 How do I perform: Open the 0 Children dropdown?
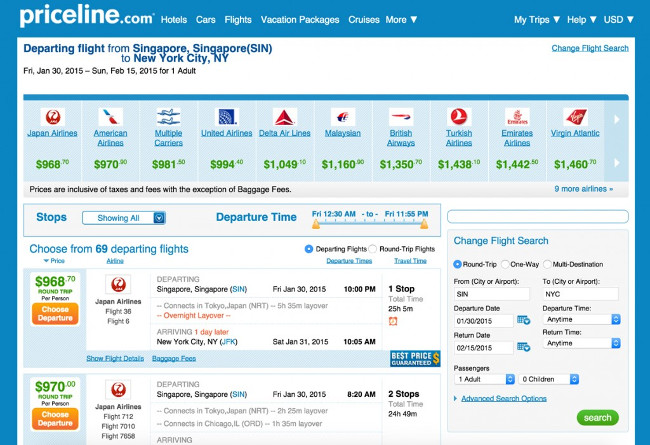click(548, 379)
